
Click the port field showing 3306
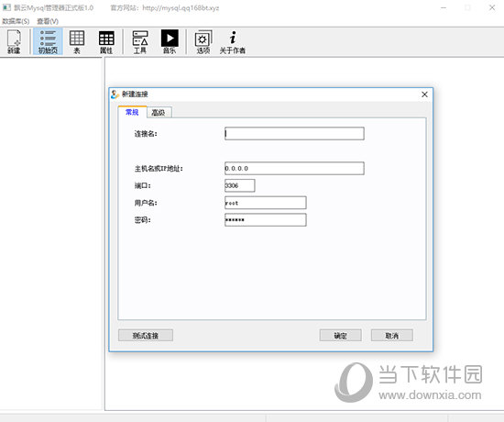pos(240,185)
